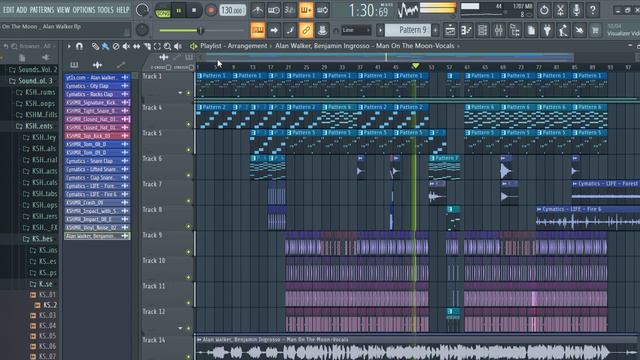Adjust the master volume knob
Viewport: 640px width, 360px height.
[x=142, y=10]
